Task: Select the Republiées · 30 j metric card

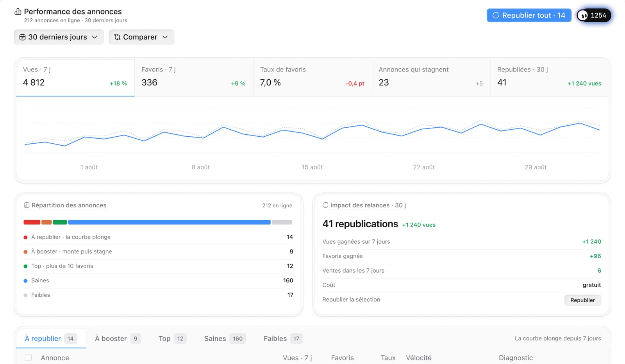Action: 549,77
